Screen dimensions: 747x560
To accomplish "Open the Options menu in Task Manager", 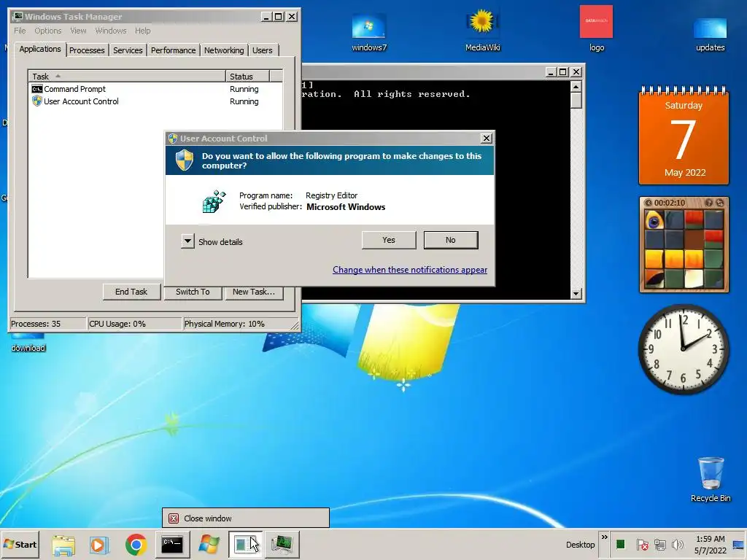I will [x=47, y=31].
